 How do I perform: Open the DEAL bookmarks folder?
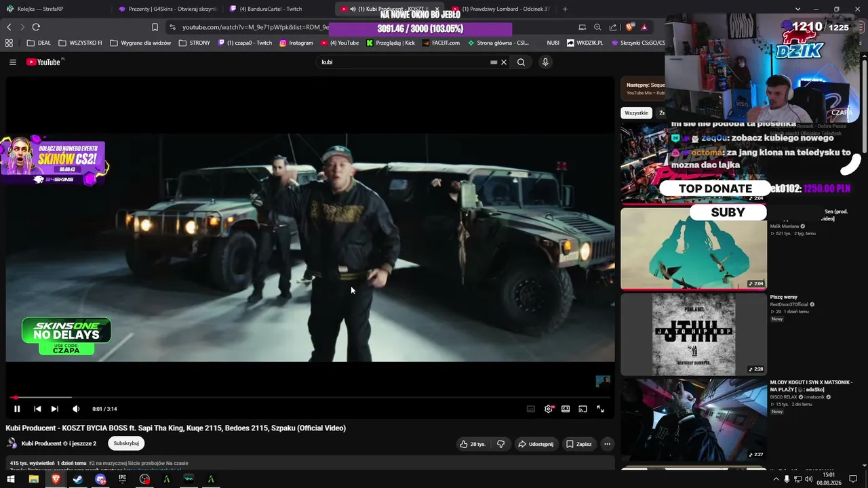click(39, 43)
